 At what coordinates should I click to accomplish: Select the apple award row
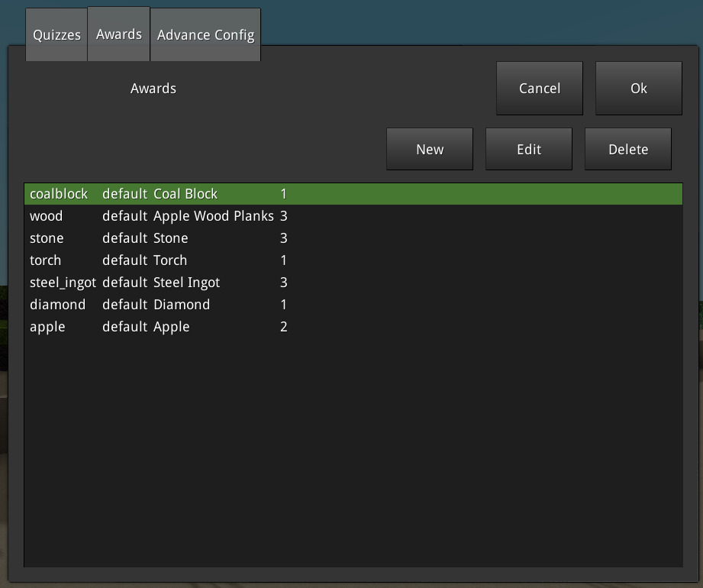[47, 327]
